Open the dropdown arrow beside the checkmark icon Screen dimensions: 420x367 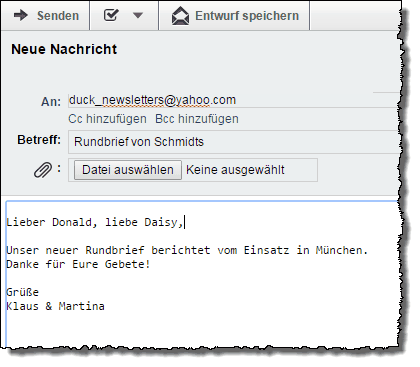[138, 15]
